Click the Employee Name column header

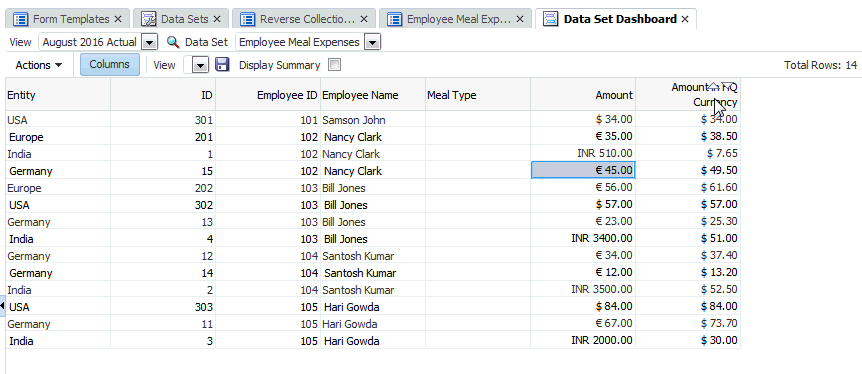click(x=373, y=95)
